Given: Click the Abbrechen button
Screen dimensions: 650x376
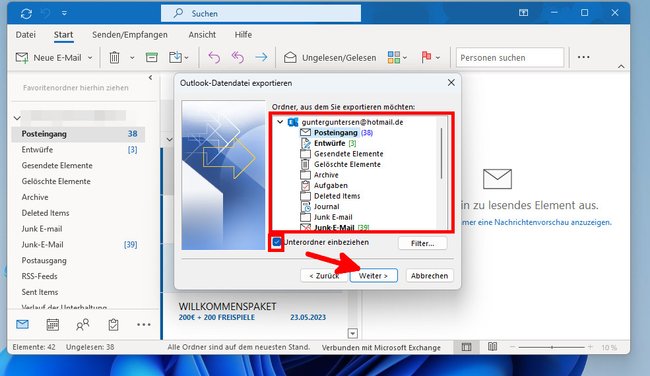Looking at the screenshot, I should [x=429, y=276].
